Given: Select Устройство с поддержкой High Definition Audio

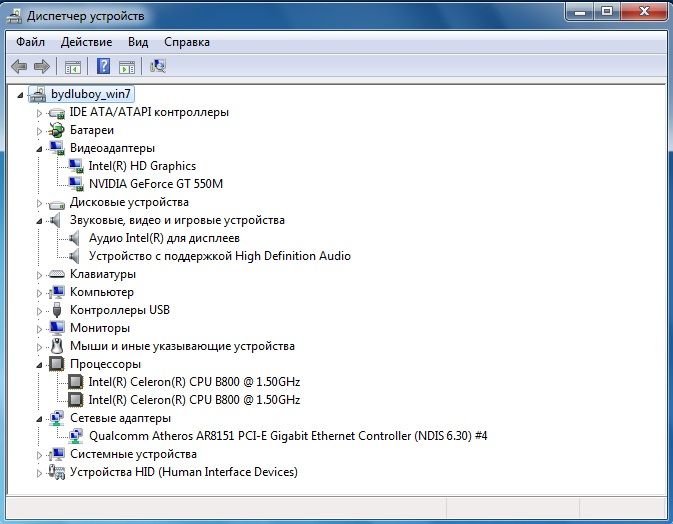Looking at the screenshot, I should pos(220,256).
